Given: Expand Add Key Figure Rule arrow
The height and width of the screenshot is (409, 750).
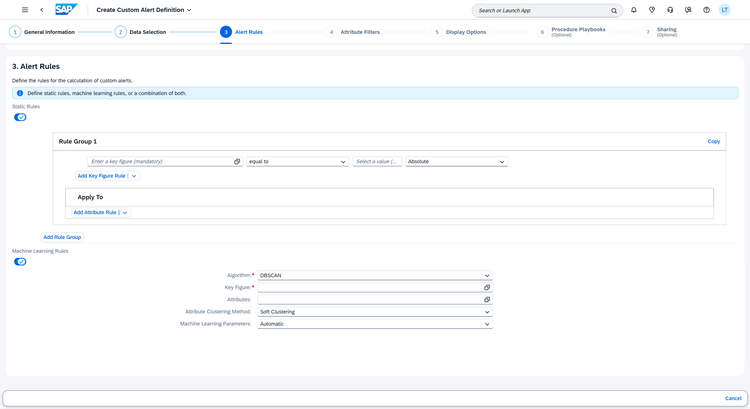Looking at the screenshot, I should pos(134,176).
